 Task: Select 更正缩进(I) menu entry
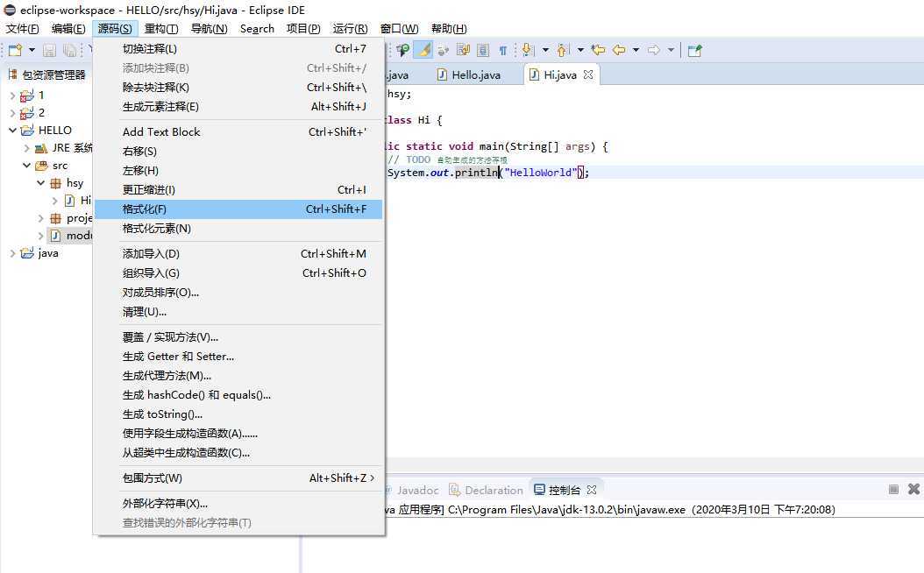238,189
